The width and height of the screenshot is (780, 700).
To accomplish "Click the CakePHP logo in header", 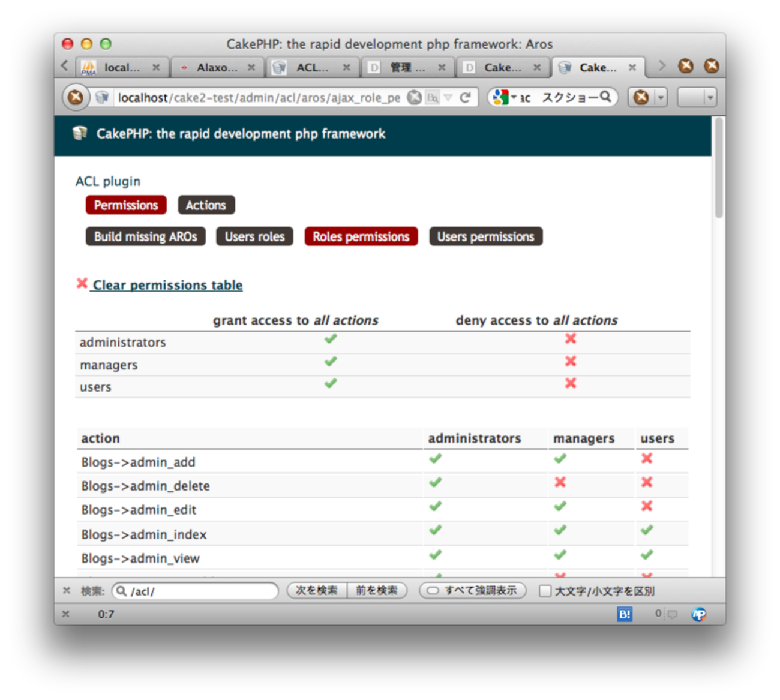I will (80, 133).
